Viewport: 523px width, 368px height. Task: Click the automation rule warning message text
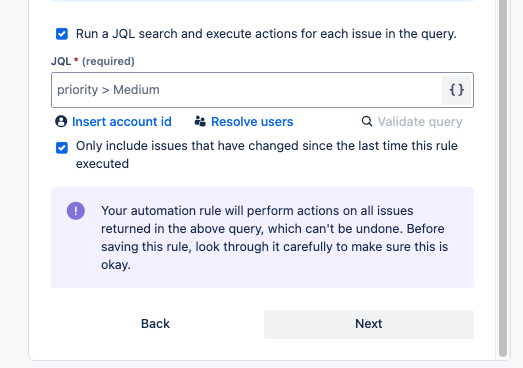click(x=275, y=238)
